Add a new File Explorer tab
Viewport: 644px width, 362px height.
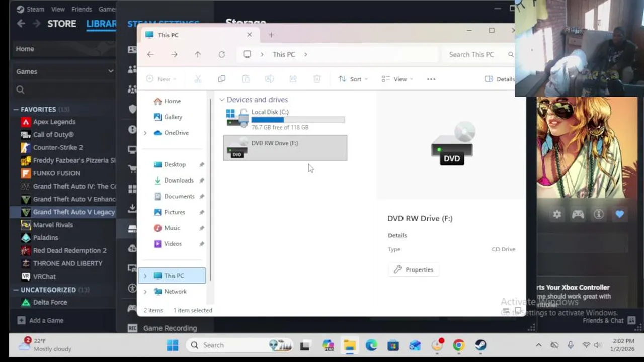271,35
